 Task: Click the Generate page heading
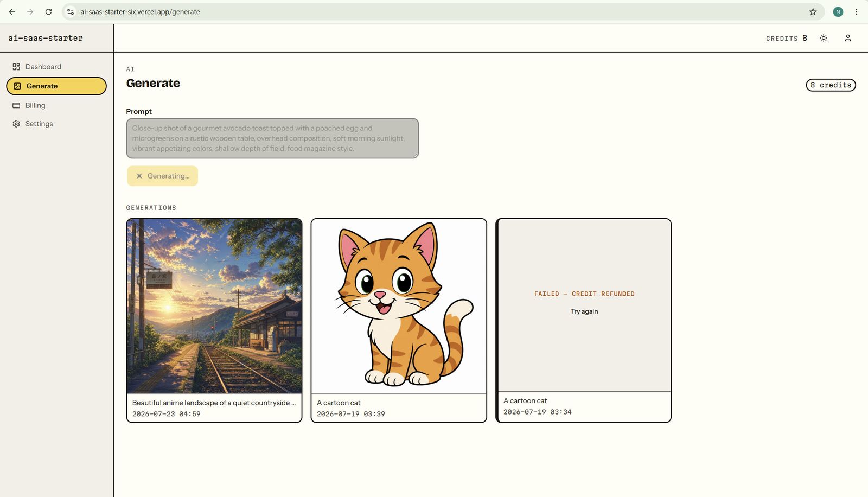pos(153,83)
